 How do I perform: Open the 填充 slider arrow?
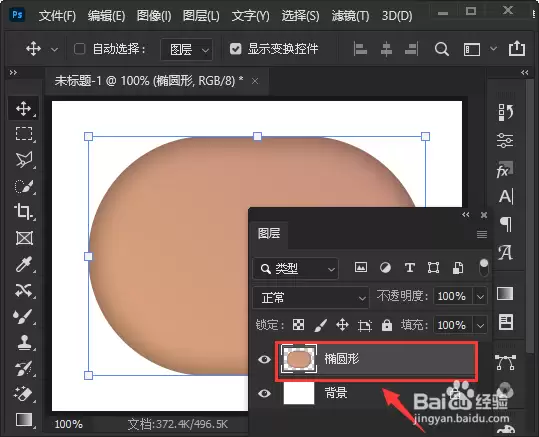480,325
